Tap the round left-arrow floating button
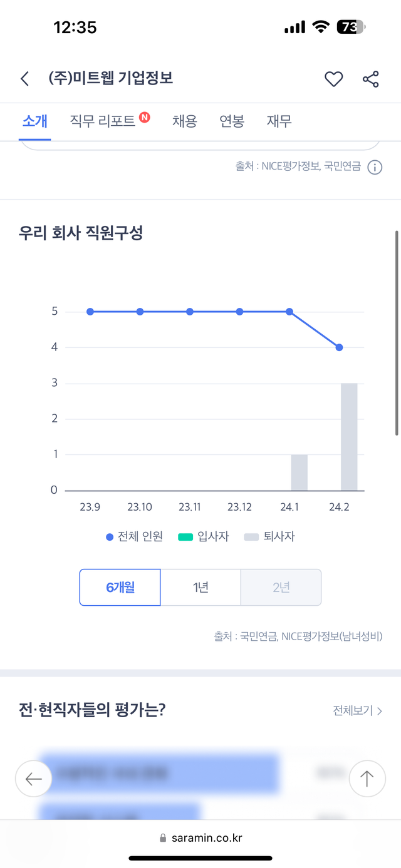Screen dimensions: 401x868 click(x=34, y=779)
